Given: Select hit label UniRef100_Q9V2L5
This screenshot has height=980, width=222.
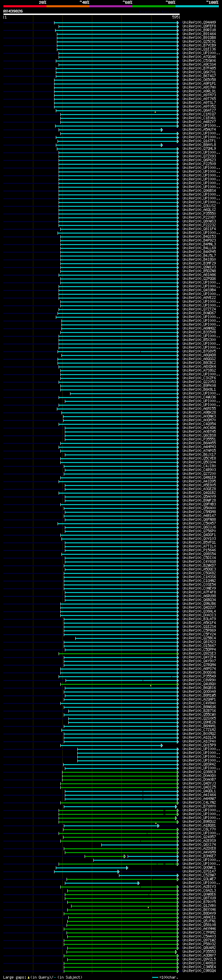Looking at the screenshot, I should pos(199,959).
